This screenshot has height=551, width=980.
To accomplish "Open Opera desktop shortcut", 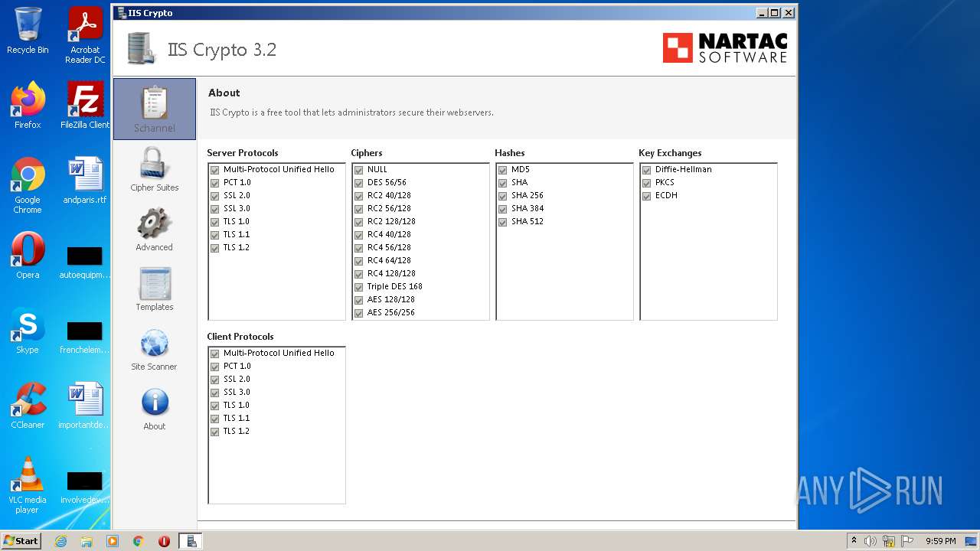I will pos(28,255).
